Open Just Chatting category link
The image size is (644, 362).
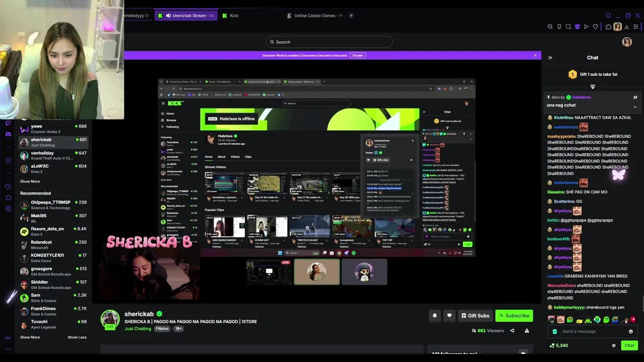click(x=138, y=329)
